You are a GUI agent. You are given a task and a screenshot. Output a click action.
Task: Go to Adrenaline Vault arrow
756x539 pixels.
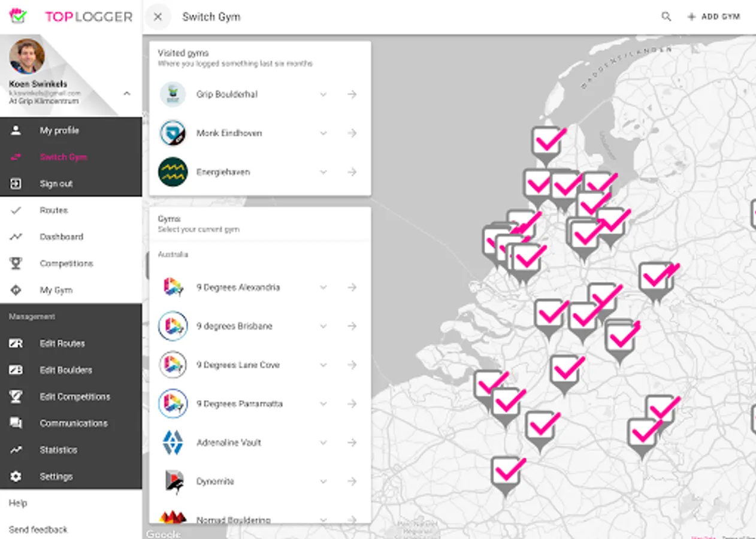pos(352,443)
